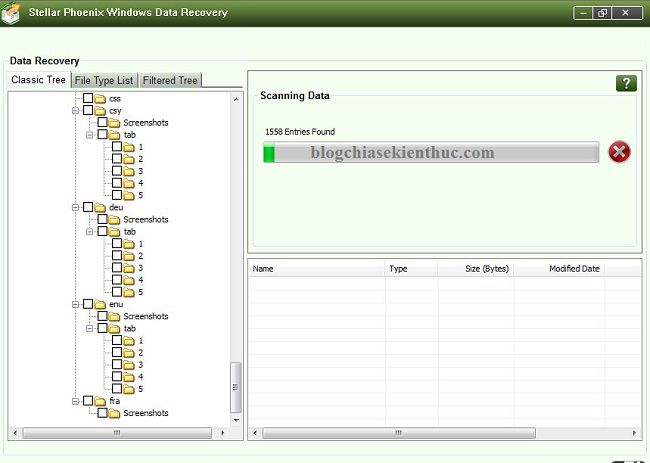Click the Stellar Phoenix app logo icon
The image size is (650, 463).
[10, 12]
